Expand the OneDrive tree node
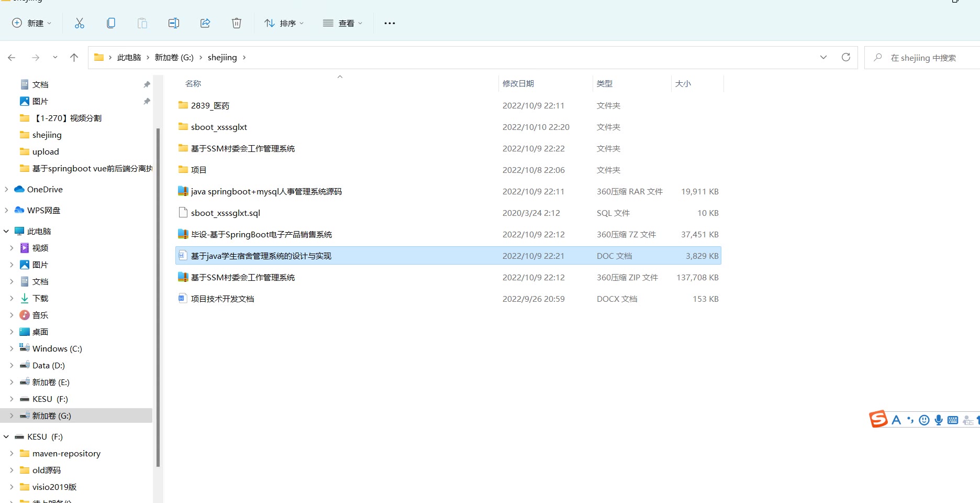Screen dimensions: 980x503 [6, 189]
